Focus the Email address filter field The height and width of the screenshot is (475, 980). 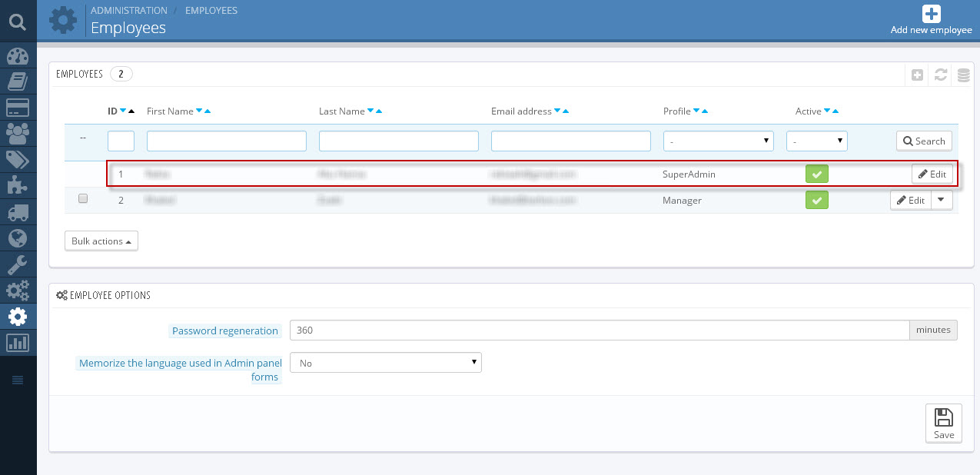point(571,141)
